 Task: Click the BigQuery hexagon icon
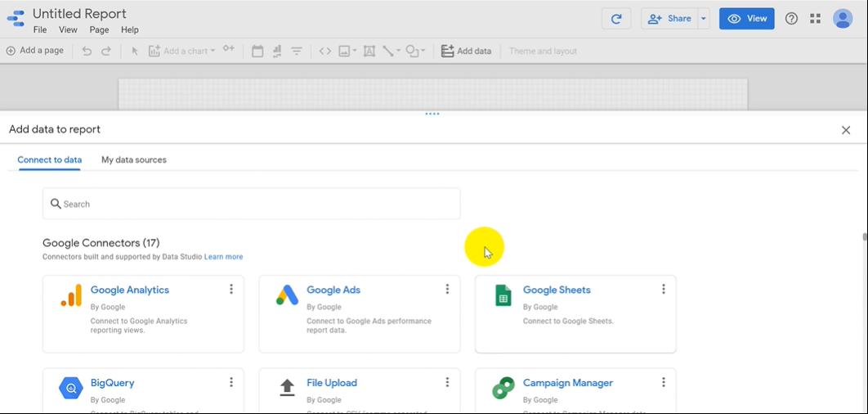71,388
